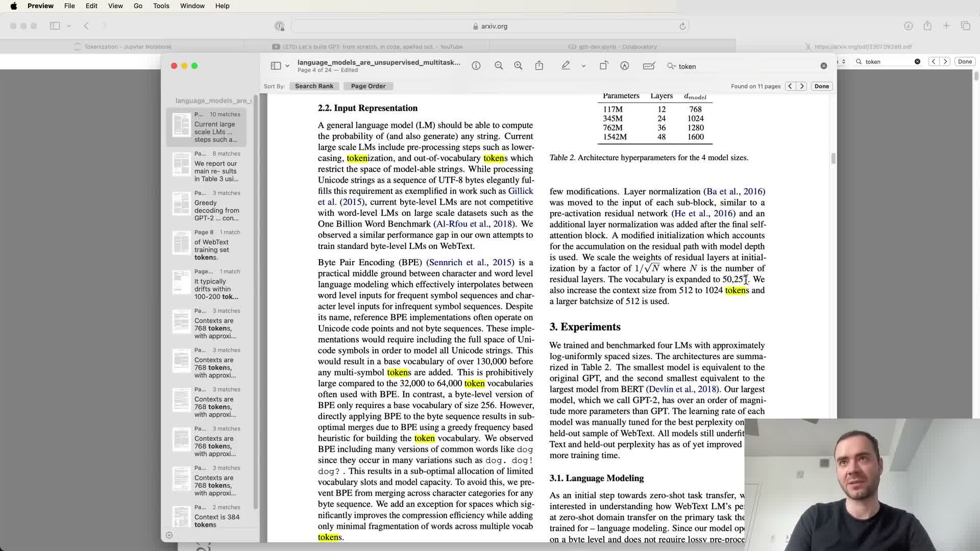Sort results by Page Order

[x=368, y=86]
